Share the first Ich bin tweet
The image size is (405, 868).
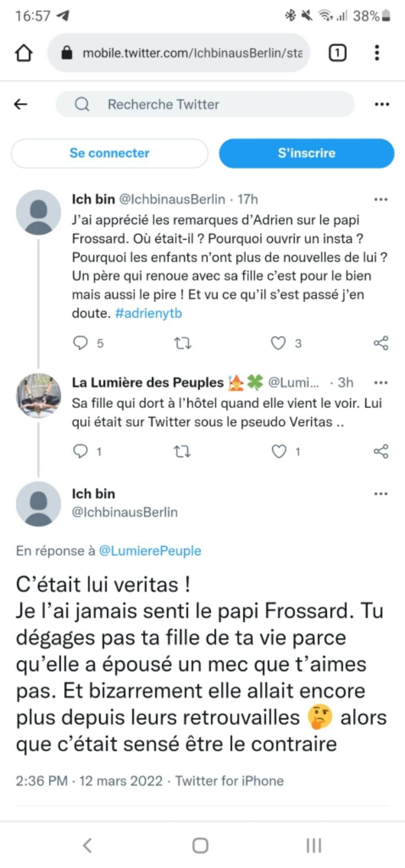381,343
